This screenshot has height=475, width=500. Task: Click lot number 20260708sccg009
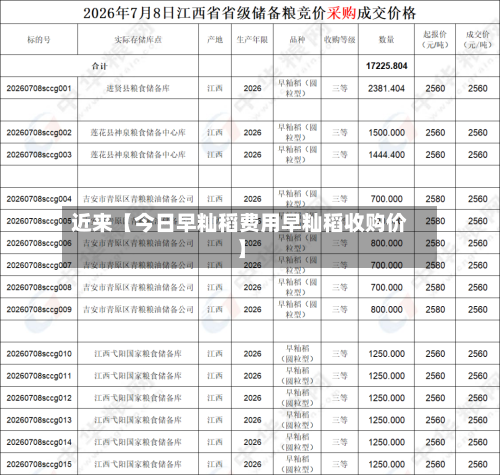pos(39,309)
